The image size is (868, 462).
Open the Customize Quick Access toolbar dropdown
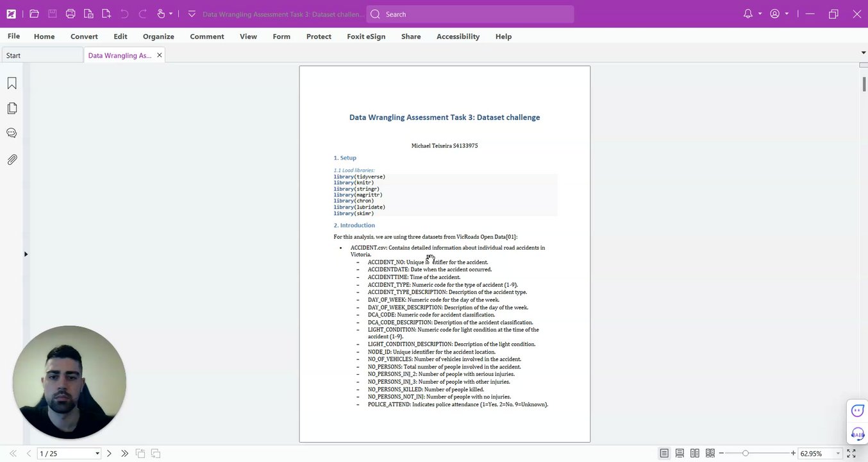tap(192, 13)
